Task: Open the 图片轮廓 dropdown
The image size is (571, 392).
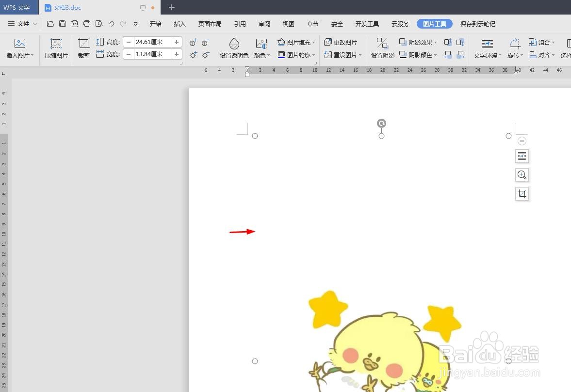Action: (x=296, y=55)
